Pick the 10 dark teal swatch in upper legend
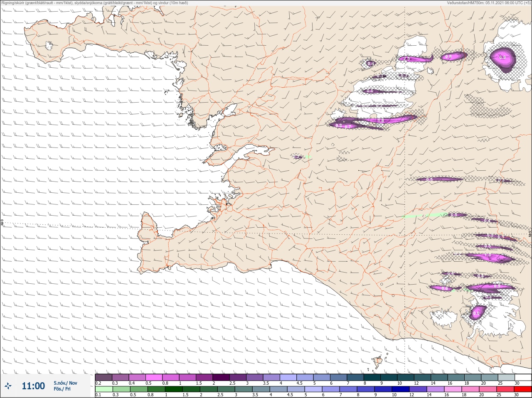The width and height of the screenshot is (532, 398). pos(406,377)
